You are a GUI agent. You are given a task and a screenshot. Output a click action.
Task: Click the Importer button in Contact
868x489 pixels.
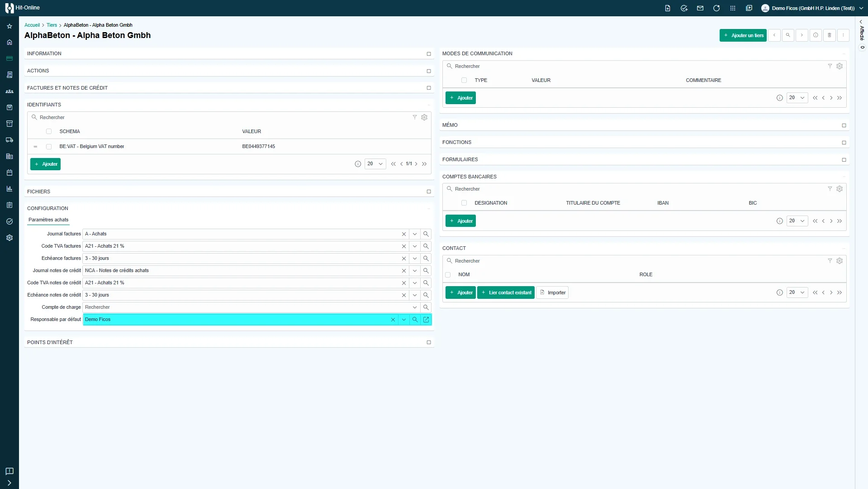click(552, 292)
